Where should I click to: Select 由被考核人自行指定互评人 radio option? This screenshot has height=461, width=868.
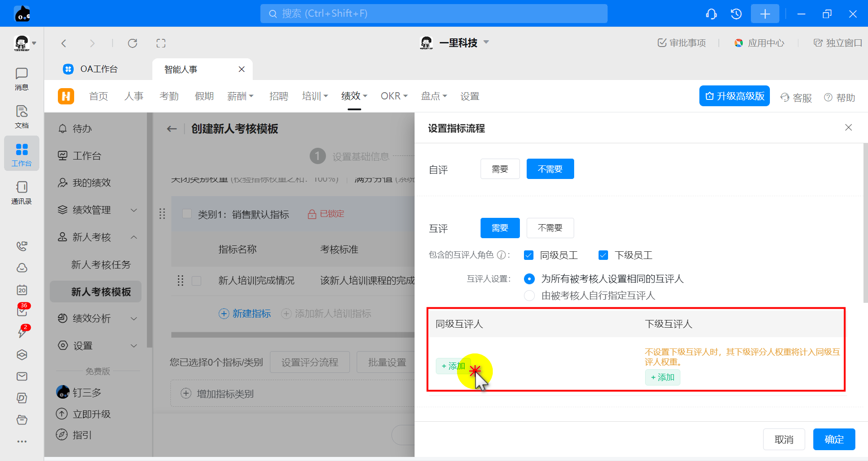point(529,296)
